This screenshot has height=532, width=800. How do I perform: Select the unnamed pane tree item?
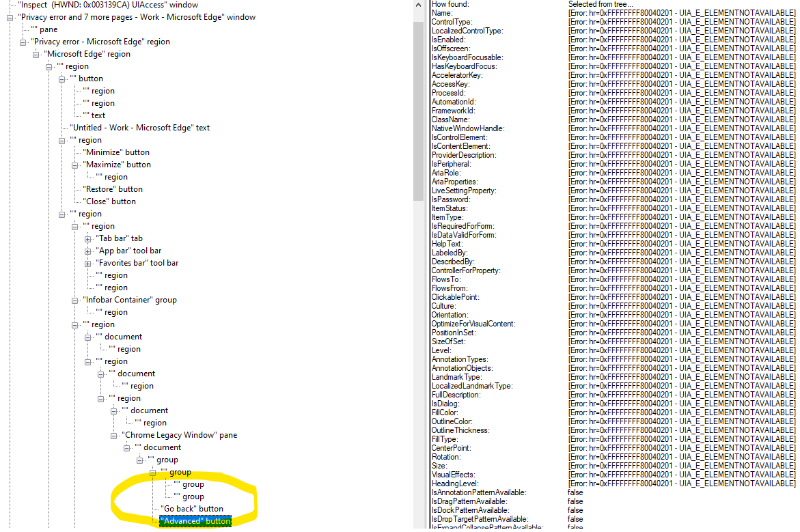pos(44,29)
